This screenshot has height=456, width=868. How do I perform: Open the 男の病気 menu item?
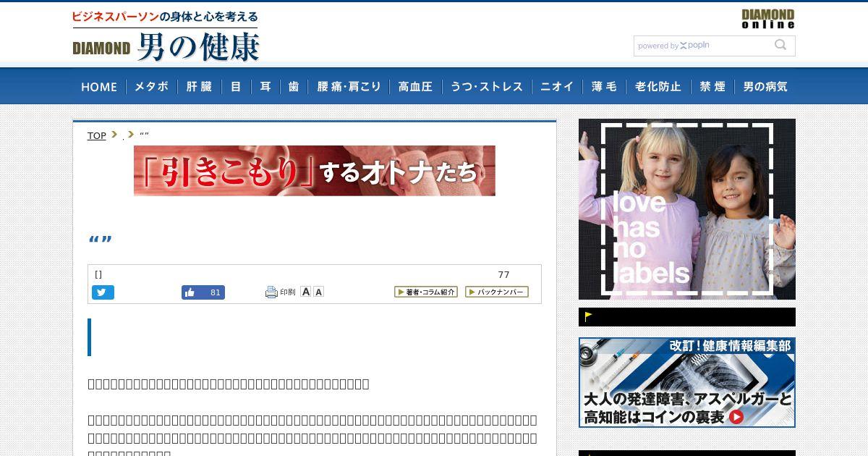pyautogui.click(x=765, y=86)
